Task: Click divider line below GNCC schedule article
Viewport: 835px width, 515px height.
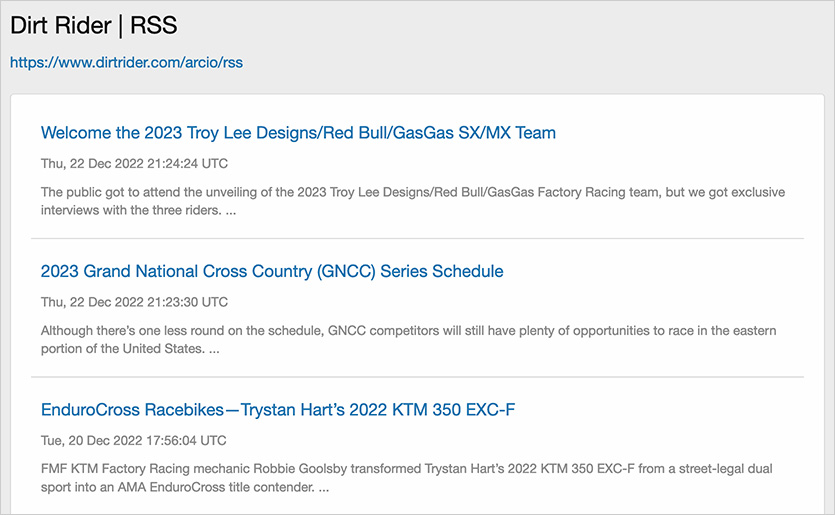Action: point(417,377)
